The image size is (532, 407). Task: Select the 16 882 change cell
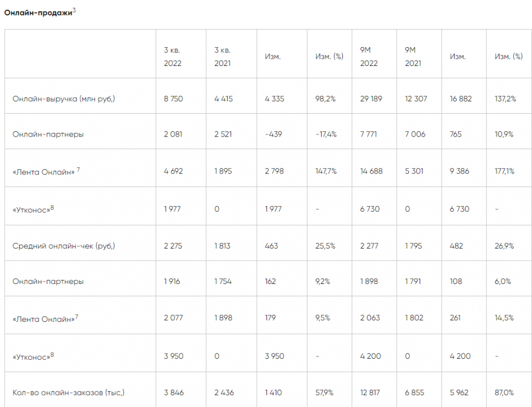click(x=461, y=99)
